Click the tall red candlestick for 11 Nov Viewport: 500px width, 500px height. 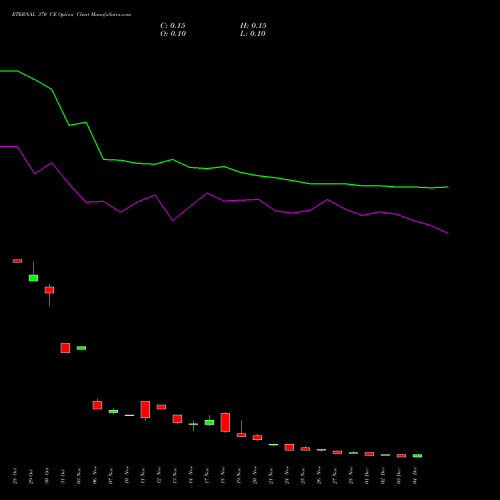point(145,409)
